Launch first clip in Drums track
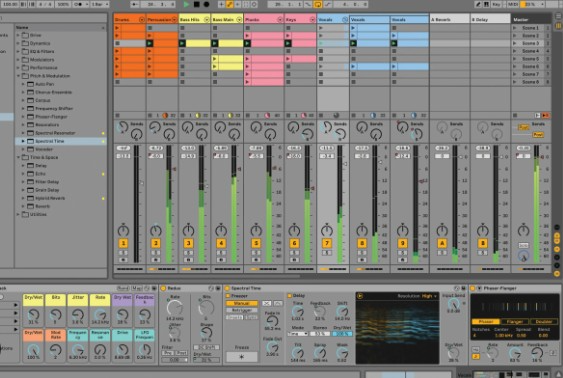This screenshot has height=378, width=563. coord(117,28)
